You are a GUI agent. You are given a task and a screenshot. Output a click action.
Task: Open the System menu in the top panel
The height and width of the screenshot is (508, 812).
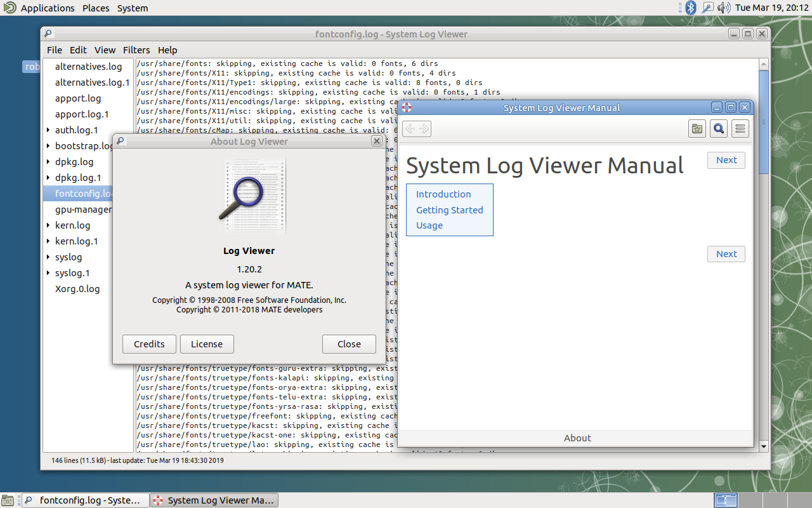pos(133,8)
